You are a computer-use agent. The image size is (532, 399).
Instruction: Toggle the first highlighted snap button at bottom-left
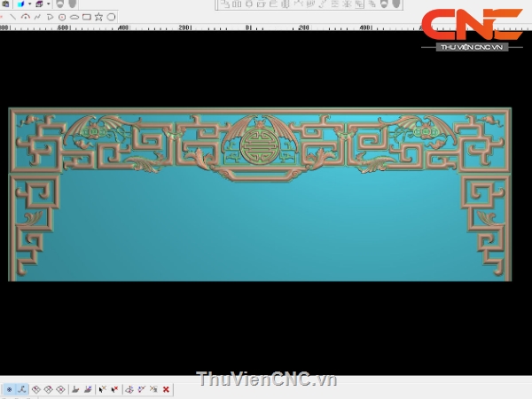click(x=9, y=389)
